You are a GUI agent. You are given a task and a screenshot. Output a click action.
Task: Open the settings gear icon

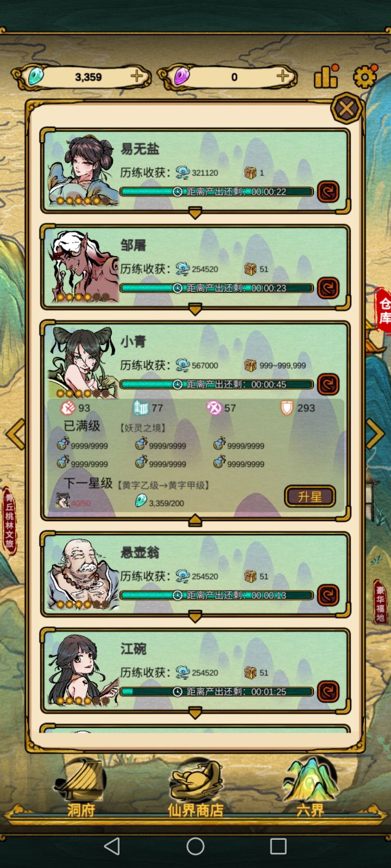tap(365, 76)
